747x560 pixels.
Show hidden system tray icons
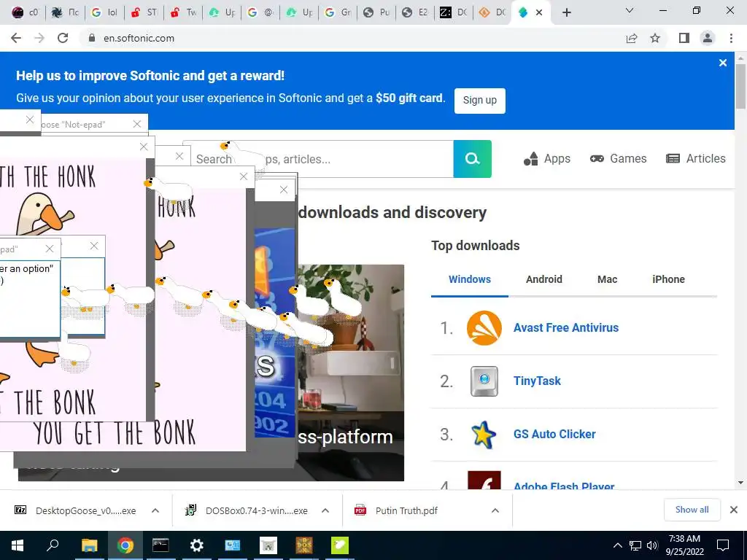pyautogui.click(x=617, y=545)
